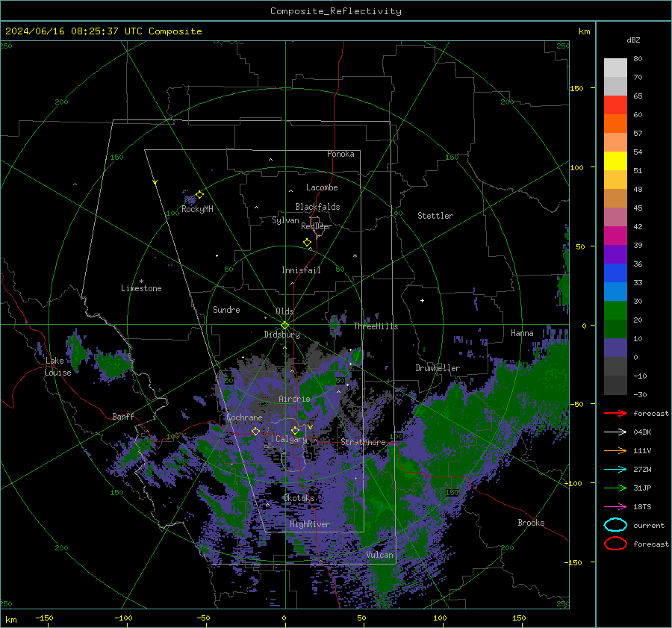Click the white 04DK arrow legend icon

pyautogui.click(x=615, y=432)
